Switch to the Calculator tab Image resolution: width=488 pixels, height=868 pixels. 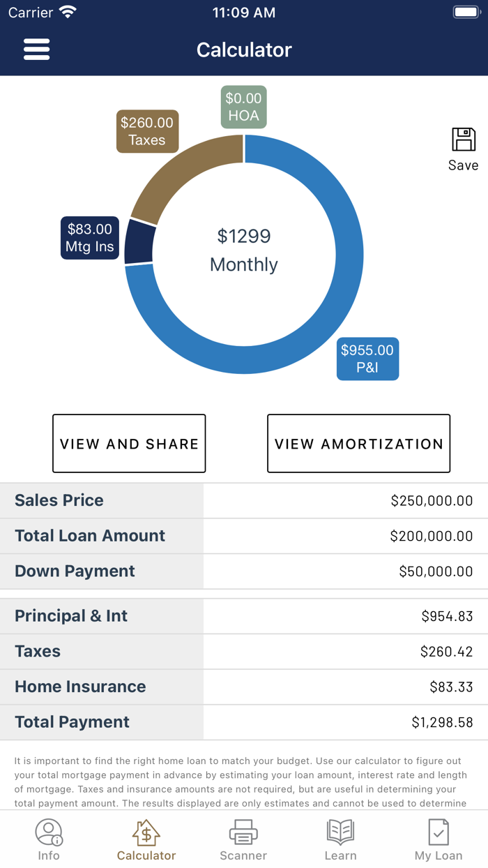point(146,838)
